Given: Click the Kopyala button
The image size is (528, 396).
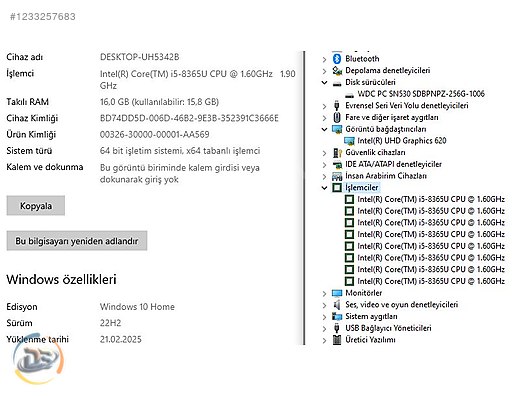Looking at the screenshot, I should click(x=36, y=205).
